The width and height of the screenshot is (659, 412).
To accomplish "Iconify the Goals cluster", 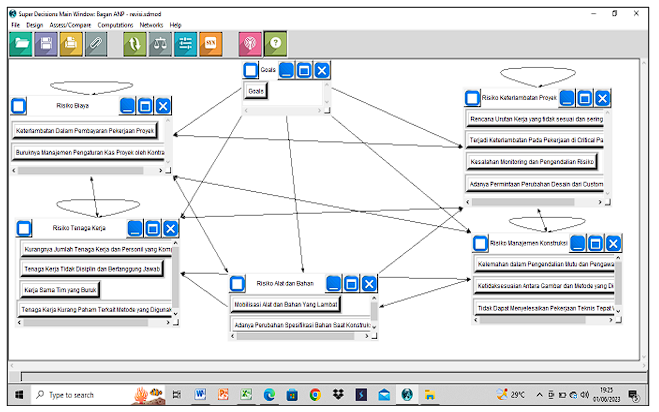I will (x=286, y=70).
